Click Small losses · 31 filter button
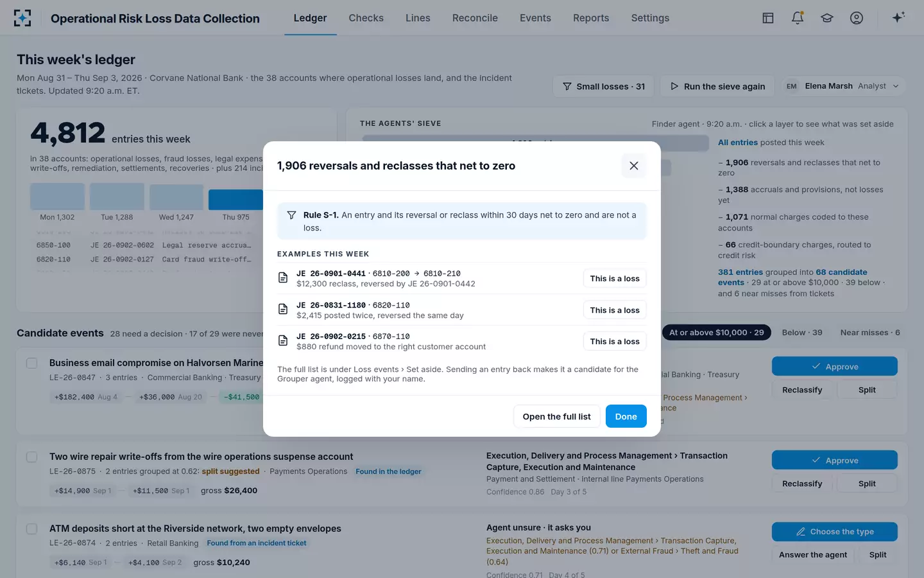The height and width of the screenshot is (578, 924). 603,86
